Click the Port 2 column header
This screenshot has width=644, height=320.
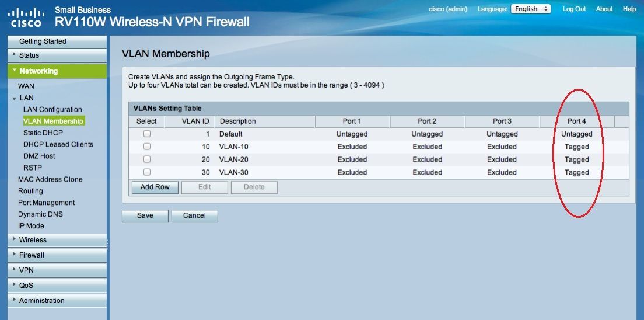[427, 121]
